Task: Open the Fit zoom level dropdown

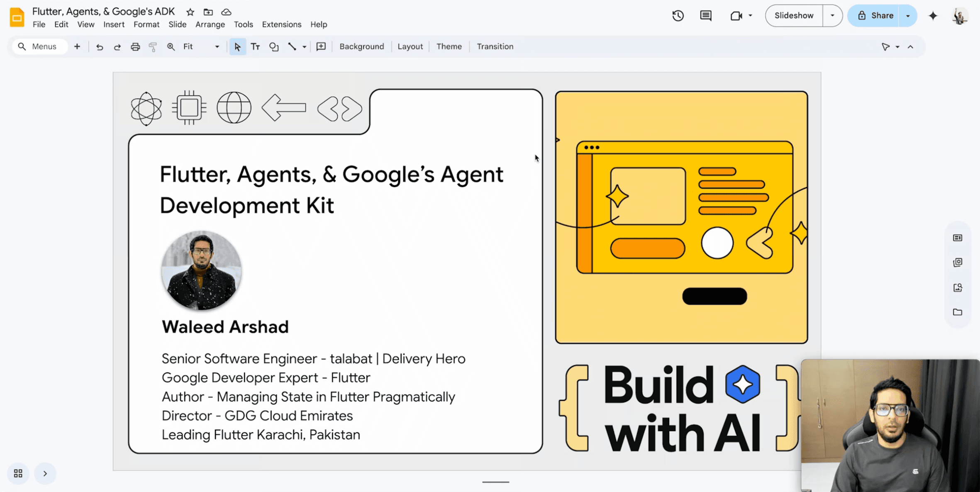Action: click(x=201, y=46)
